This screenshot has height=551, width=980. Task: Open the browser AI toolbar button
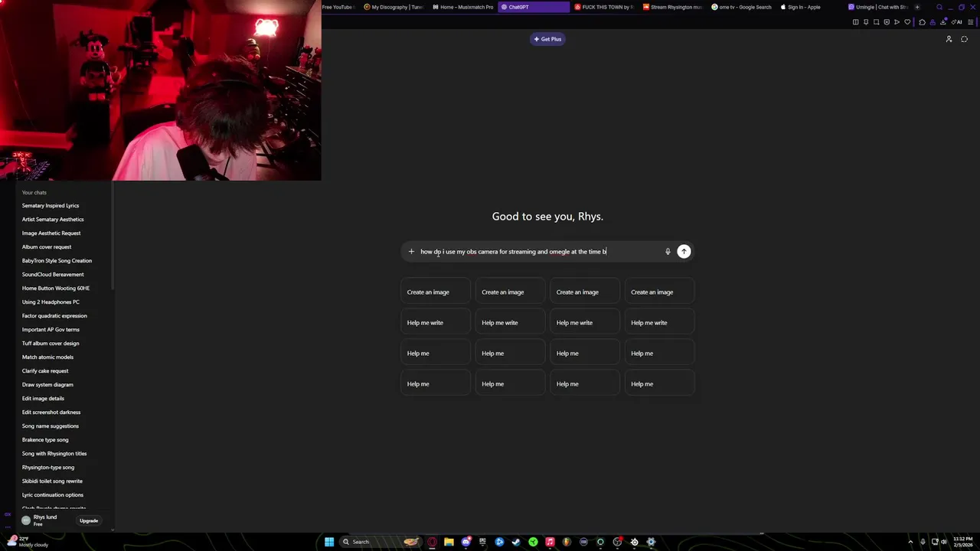(x=957, y=22)
